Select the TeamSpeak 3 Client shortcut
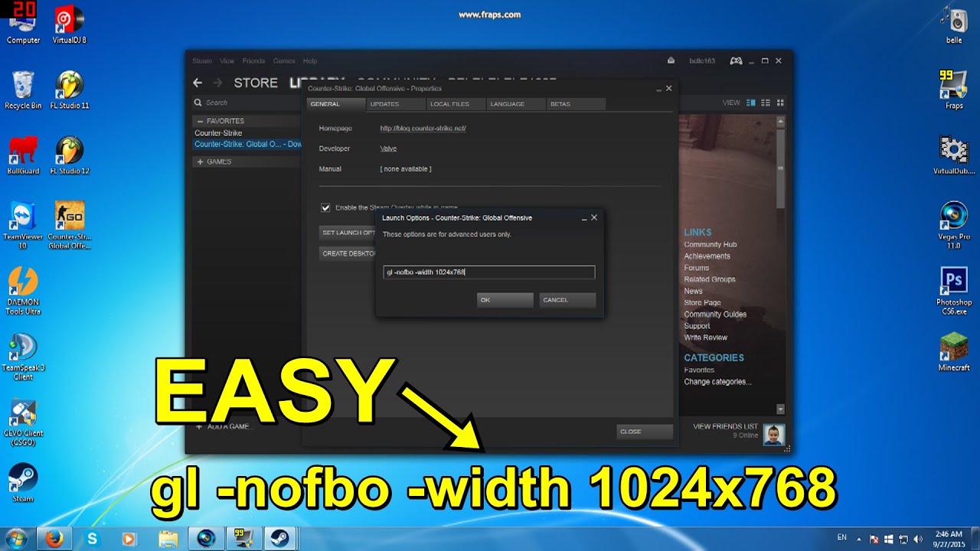 [23, 357]
